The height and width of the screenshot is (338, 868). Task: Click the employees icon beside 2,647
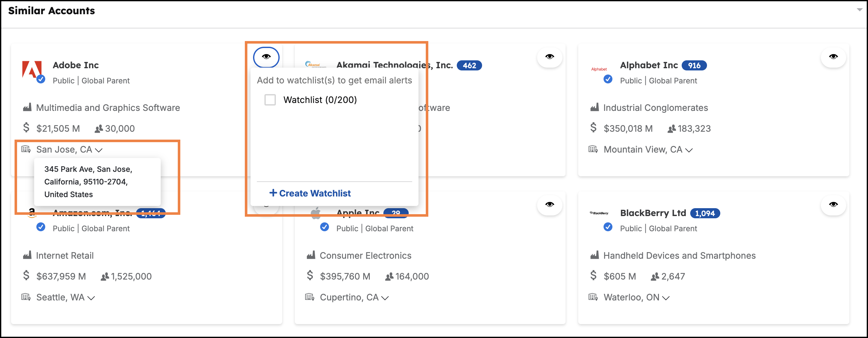pos(655,277)
